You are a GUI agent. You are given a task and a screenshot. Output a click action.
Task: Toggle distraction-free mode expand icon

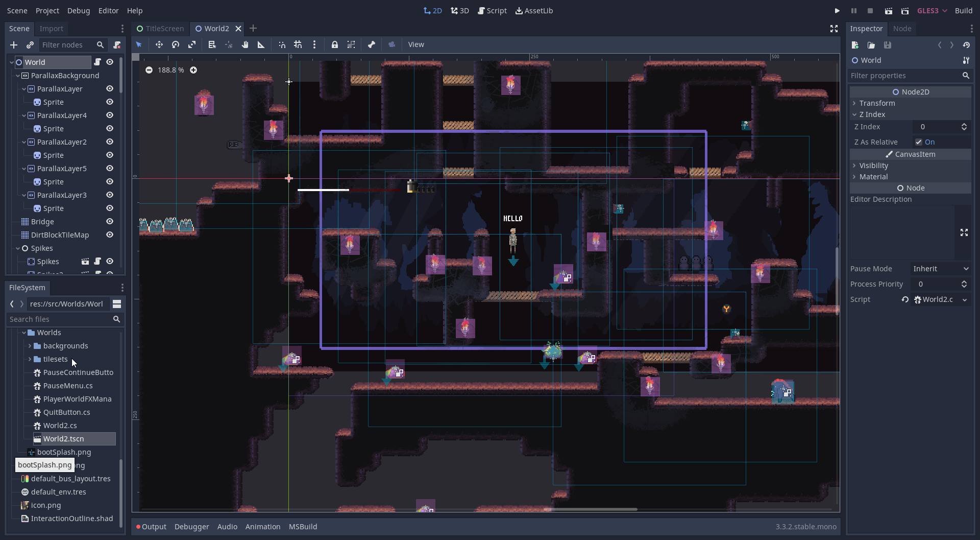[x=834, y=29]
